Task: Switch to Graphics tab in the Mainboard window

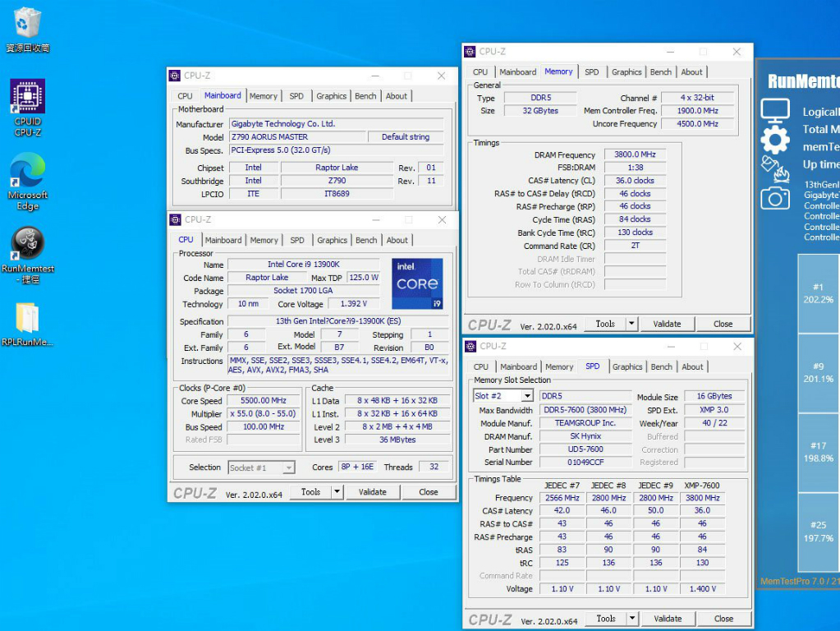Action: point(331,96)
